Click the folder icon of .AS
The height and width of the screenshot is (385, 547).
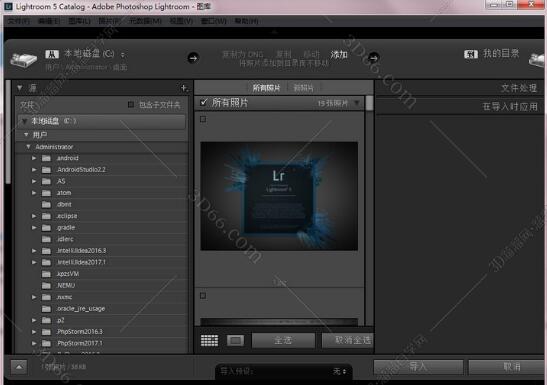pyautogui.click(x=46, y=181)
